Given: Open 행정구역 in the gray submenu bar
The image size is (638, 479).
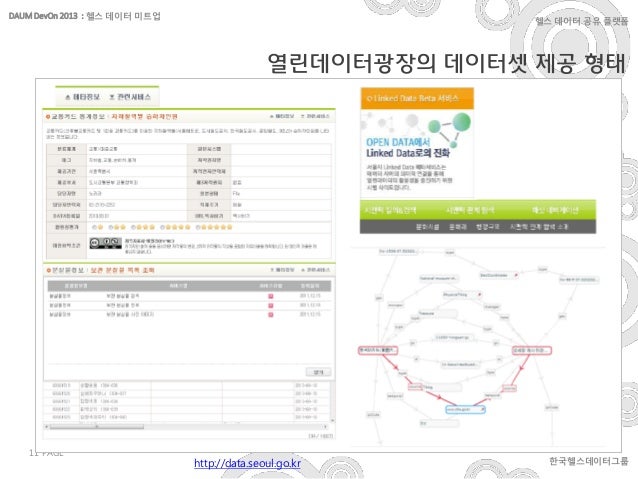Looking at the screenshot, I should [x=487, y=227].
